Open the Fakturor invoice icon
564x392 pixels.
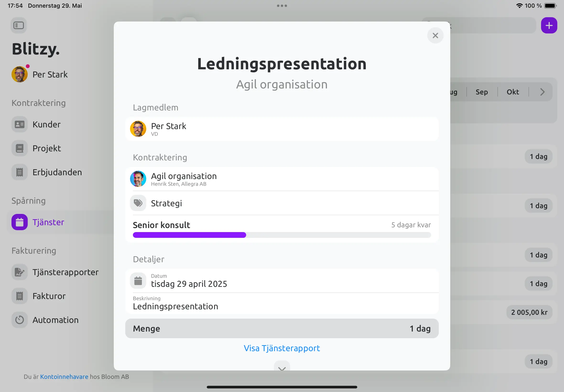tap(20, 296)
